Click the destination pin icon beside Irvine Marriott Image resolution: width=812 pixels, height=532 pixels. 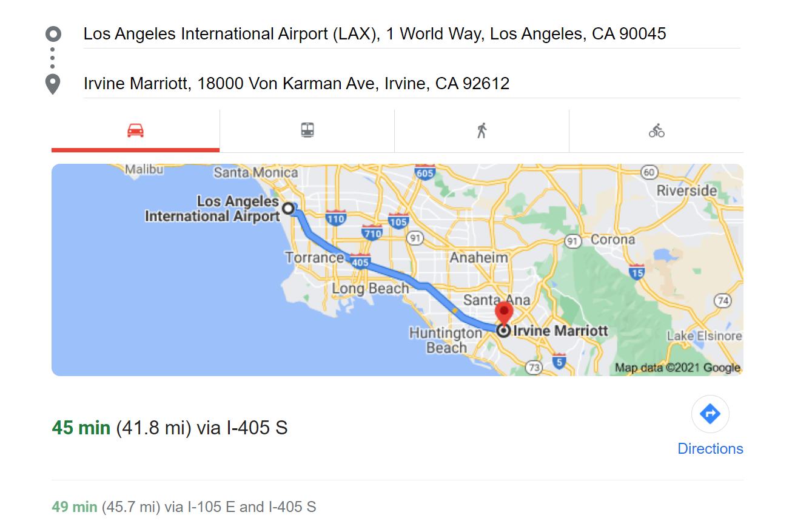point(53,84)
